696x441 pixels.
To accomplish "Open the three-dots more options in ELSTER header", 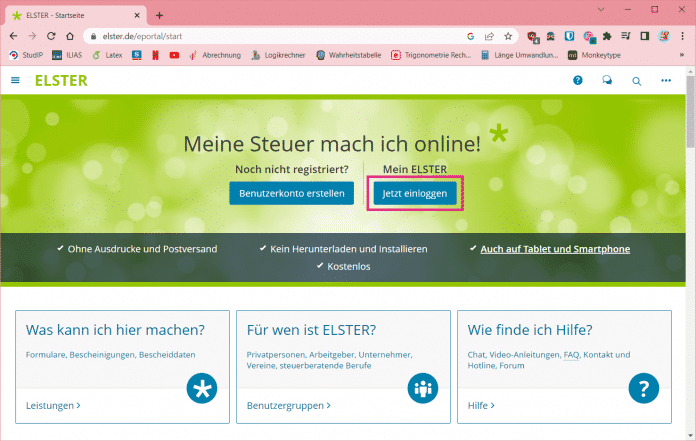I will pyautogui.click(x=666, y=80).
